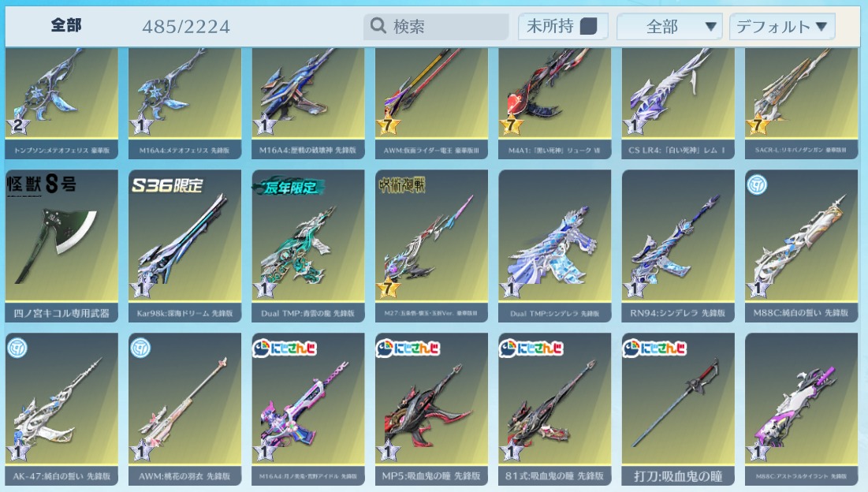Viewport: 868px width, 492px height.
Task: Pick the AWM 桃花の羽衣 sniper skin
Action: tap(185, 409)
